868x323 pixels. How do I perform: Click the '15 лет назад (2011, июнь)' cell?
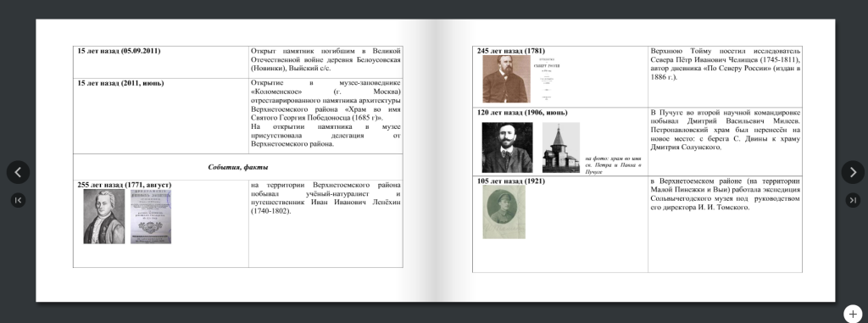pyautogui.click(x=160, y=116)
